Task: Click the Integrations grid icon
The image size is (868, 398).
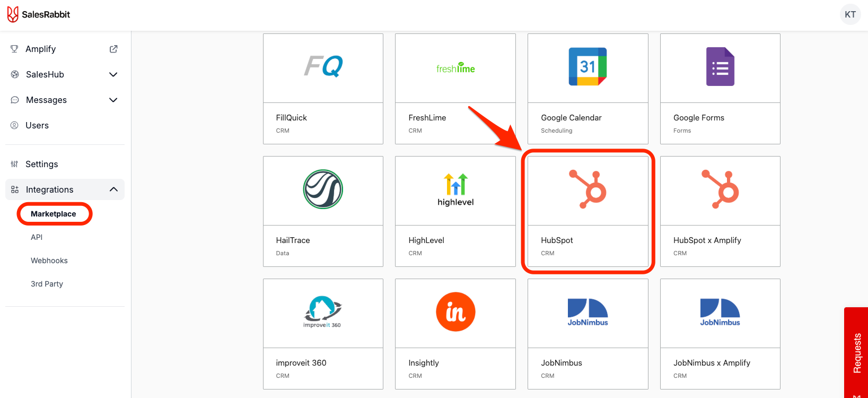Action: (x=15, y=189)
